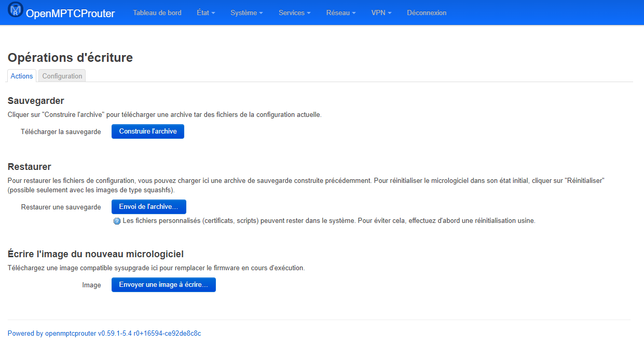Open the Services dropdown menu

tap(294, 12)
